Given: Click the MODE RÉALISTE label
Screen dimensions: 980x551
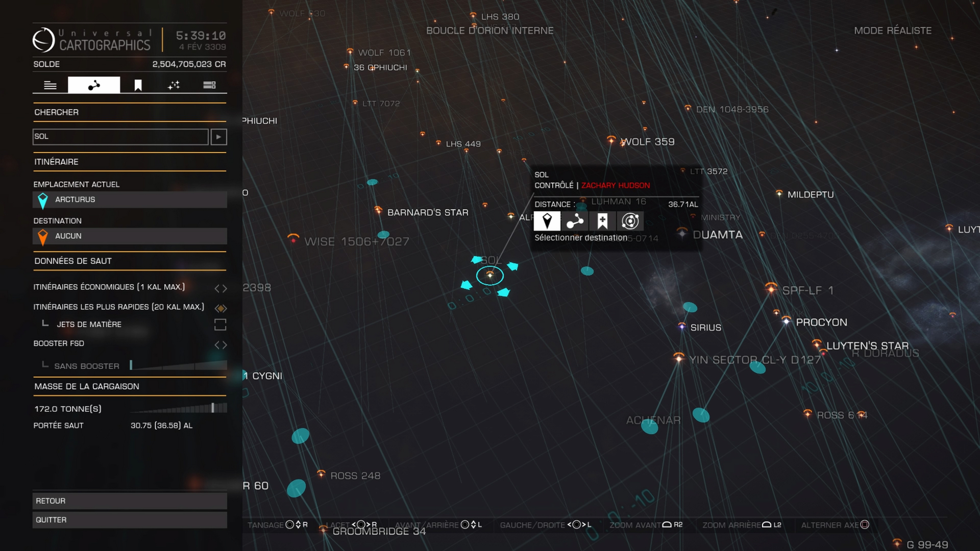Looking at the screenshot, I should [893, 31].
